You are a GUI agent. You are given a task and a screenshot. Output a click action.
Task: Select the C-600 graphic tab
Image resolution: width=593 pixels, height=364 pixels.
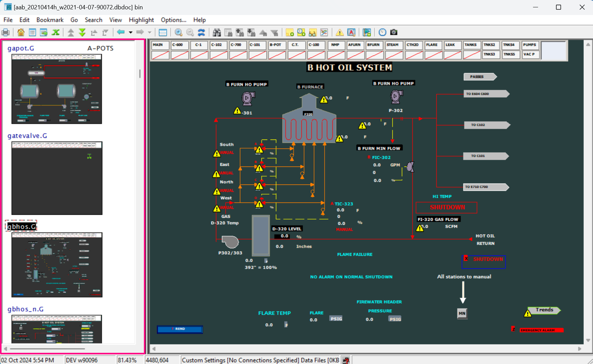pos(180,45)
